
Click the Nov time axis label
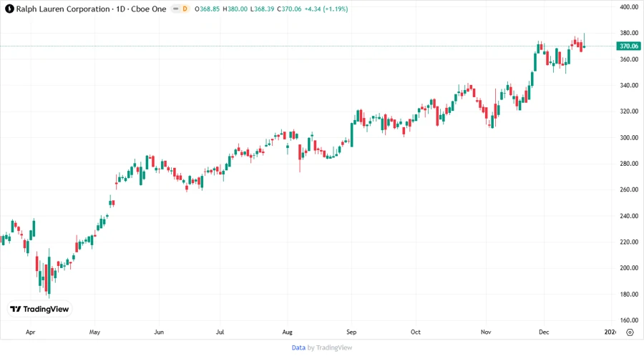pos(486,332)
